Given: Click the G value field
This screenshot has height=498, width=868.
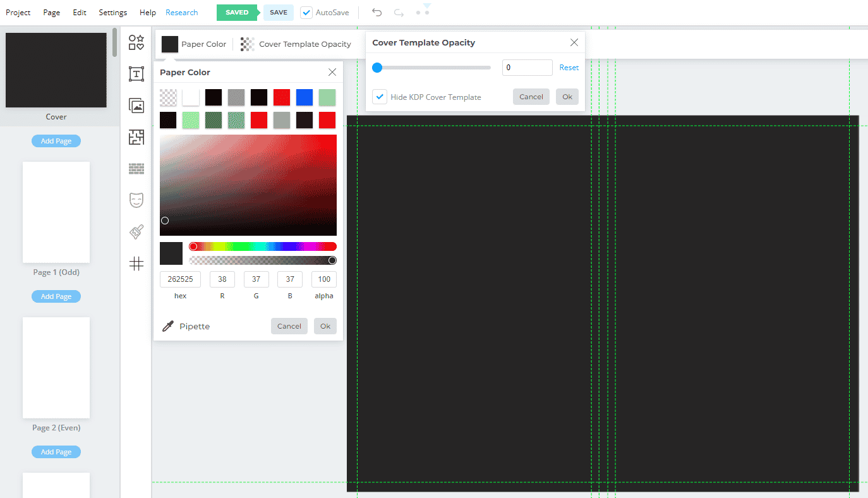Looking at the screenshot, I should click(x=256, y=279).
